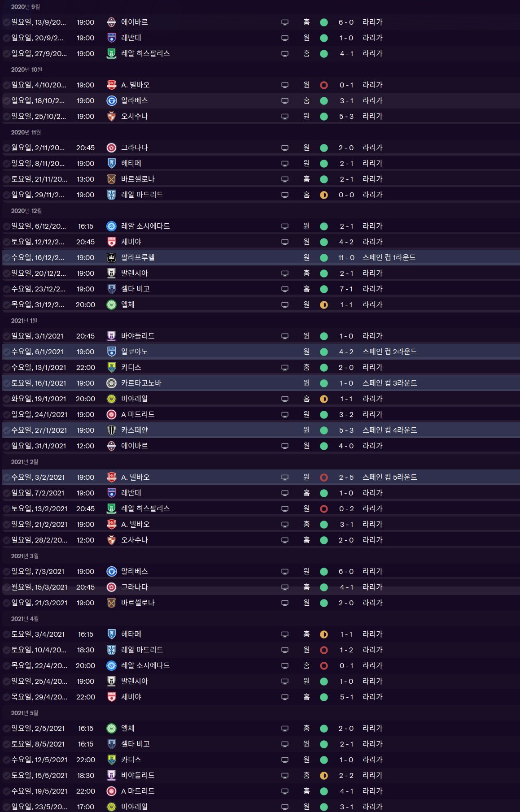Click the draw indicator in the 2 - 2 바야돌리드 row
520x812 pixels.
pos(324,775)
